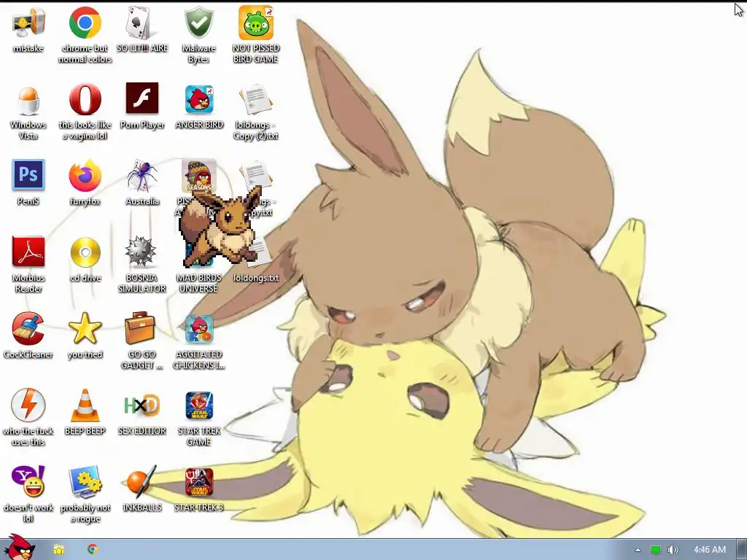Open the 'BEEP BEEP' VLC cone icon

[85, 405]
